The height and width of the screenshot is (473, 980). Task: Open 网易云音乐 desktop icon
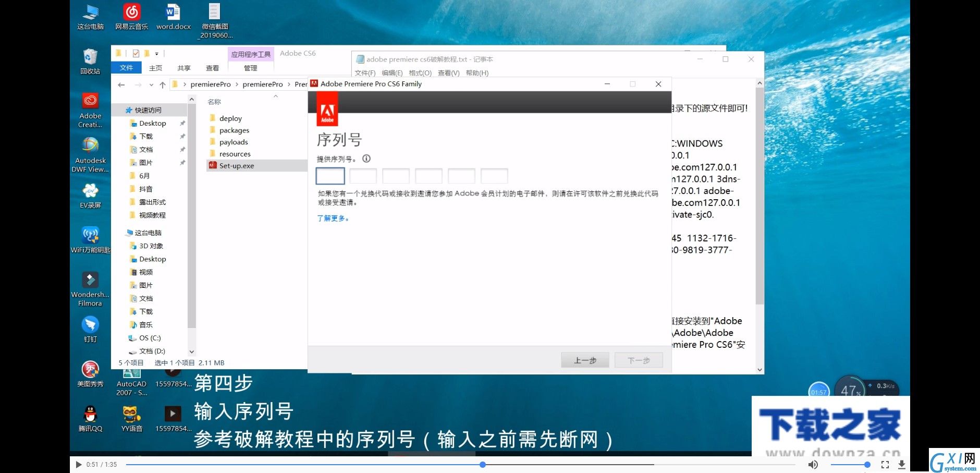coord(131,17)
